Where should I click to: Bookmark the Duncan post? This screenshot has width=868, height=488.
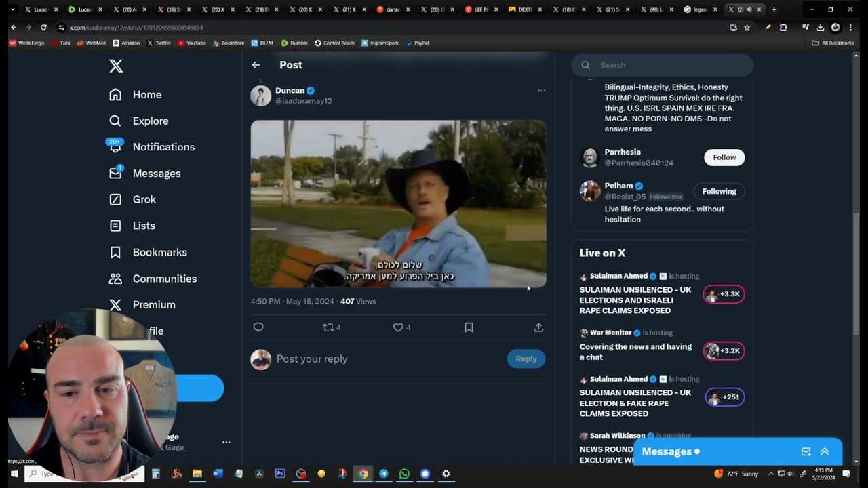coord(469,327)
